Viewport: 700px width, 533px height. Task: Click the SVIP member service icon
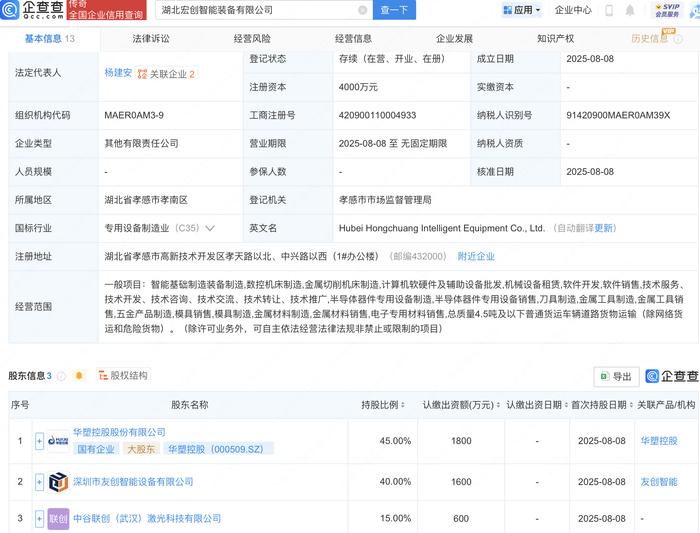point(667,10)
